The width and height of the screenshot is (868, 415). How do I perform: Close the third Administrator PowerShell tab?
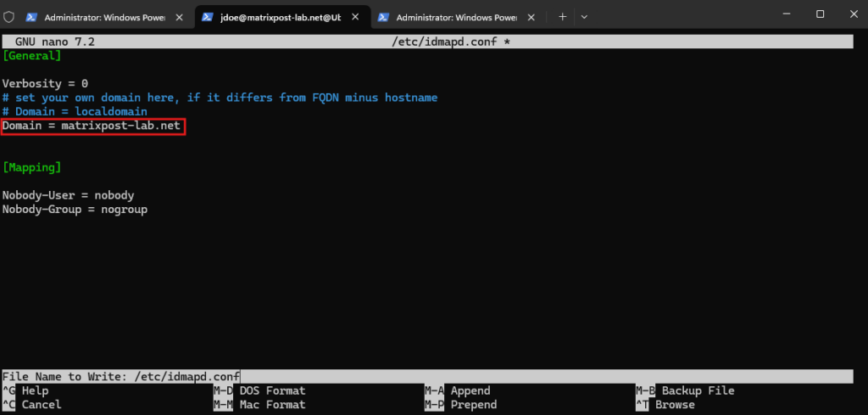click(x=531, y=17)
